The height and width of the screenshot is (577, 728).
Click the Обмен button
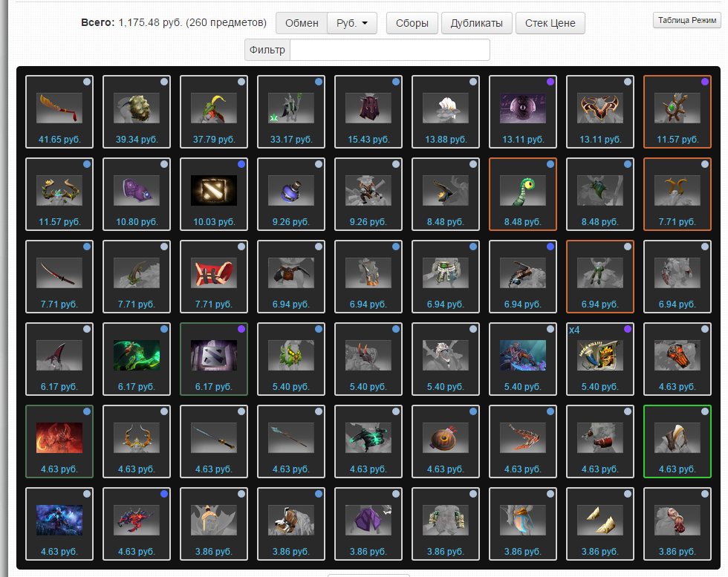(x=302, y=23)
